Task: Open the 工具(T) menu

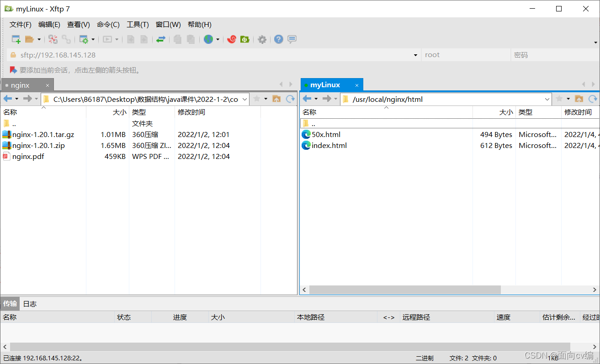Action: pyautogui.click(x=138, y=25)
